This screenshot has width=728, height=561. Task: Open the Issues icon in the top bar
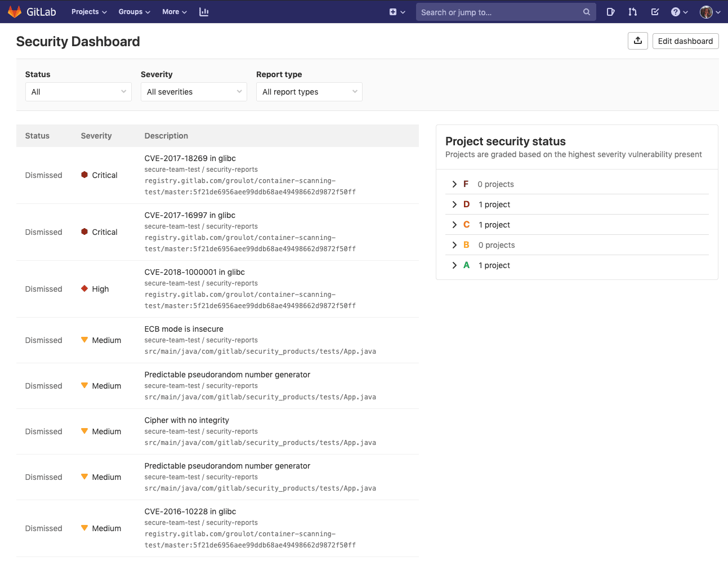611,12
